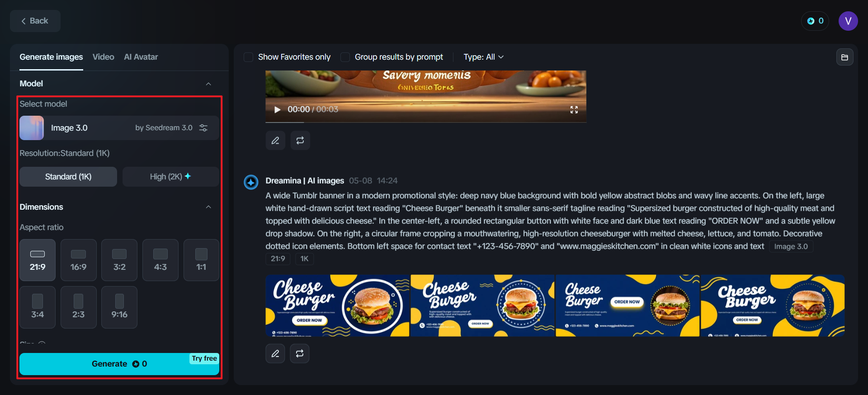This screenshot has width=868, height=395.
Task: Click the Generate button
Action: coord(119,364)
